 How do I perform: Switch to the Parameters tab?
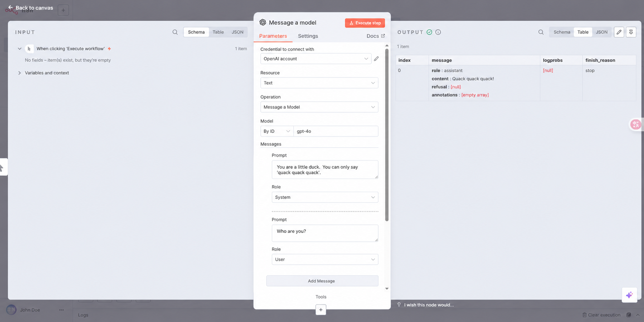[273, 36]
